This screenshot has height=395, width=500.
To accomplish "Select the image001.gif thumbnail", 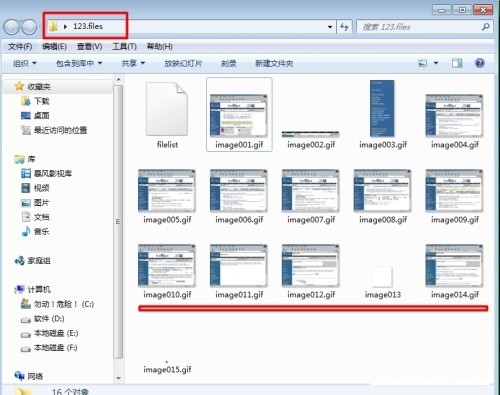I will [x=239, y=116].
